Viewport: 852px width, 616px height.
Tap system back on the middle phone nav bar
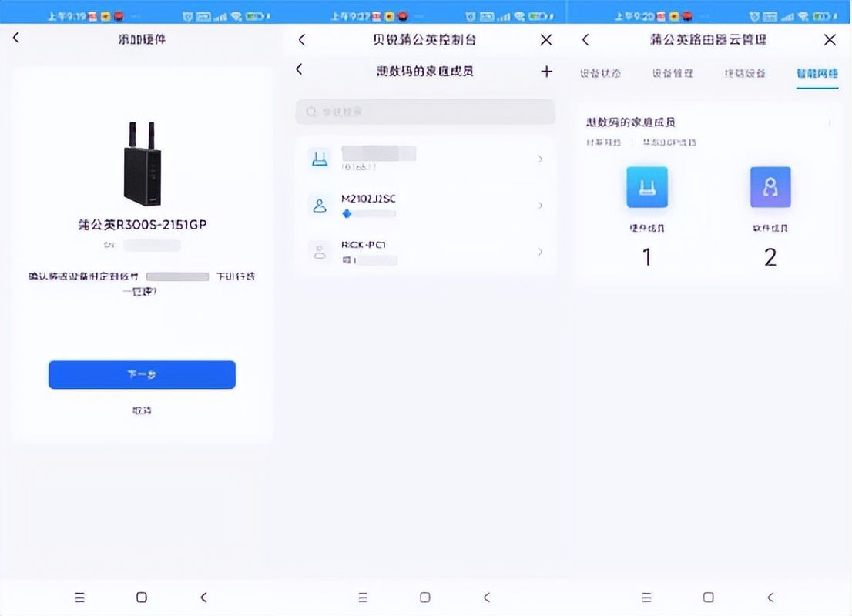point(487,598)
